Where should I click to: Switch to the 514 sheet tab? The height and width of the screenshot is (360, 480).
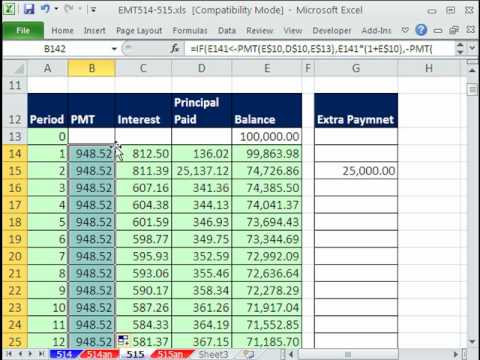click(64, 354)
